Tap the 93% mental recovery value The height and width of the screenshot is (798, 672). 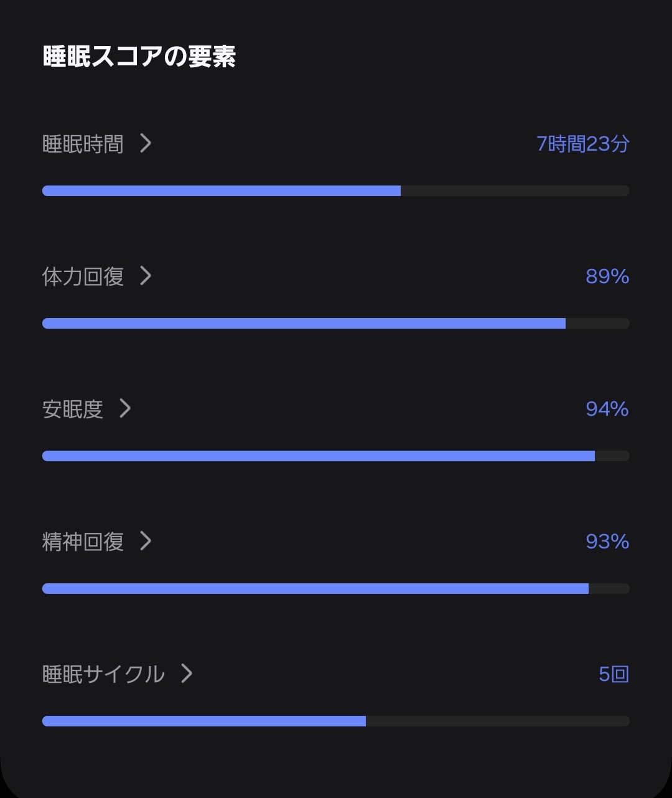607,542
